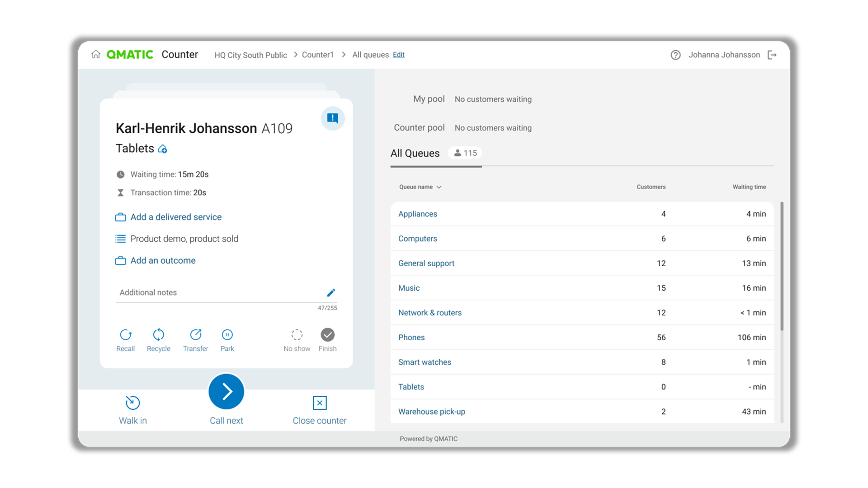Select the All Queues tab

tap(415, 153)
